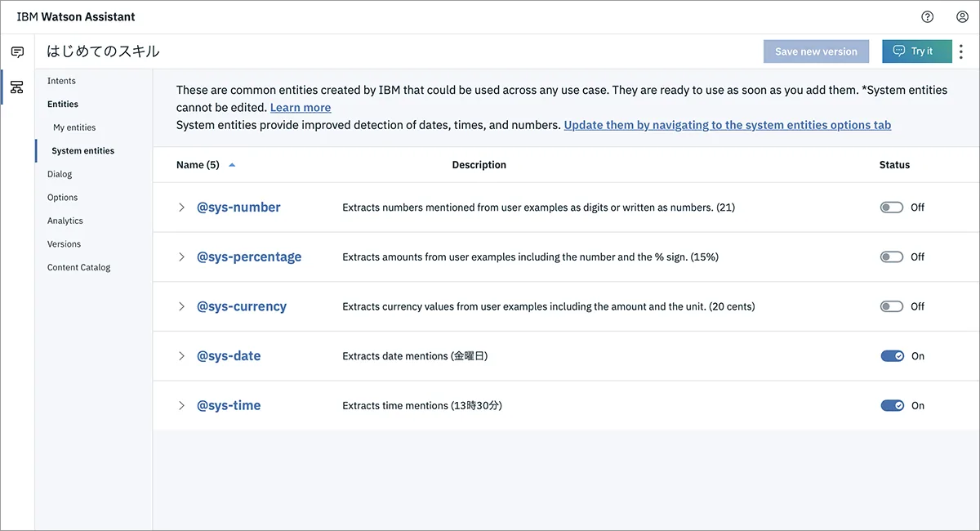Disable the @sys-date toggle
Screen dimensions: 980x531
[x=892, y=356]
